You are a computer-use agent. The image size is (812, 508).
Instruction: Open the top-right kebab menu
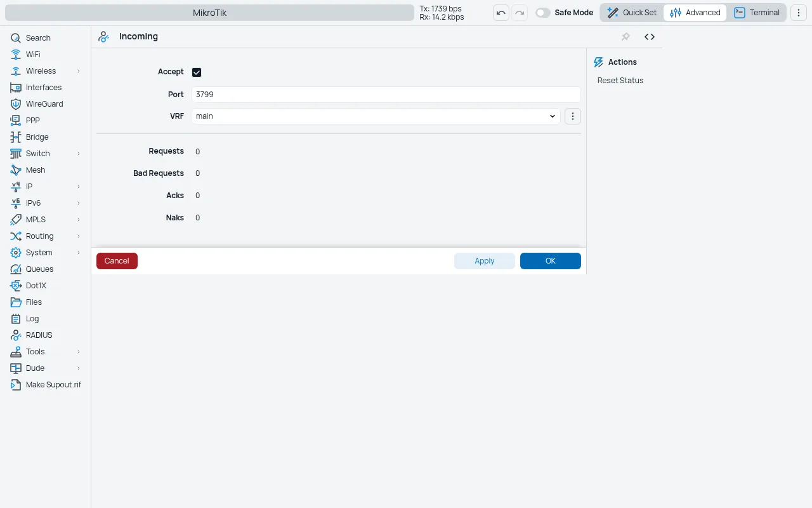click(799, 13)
